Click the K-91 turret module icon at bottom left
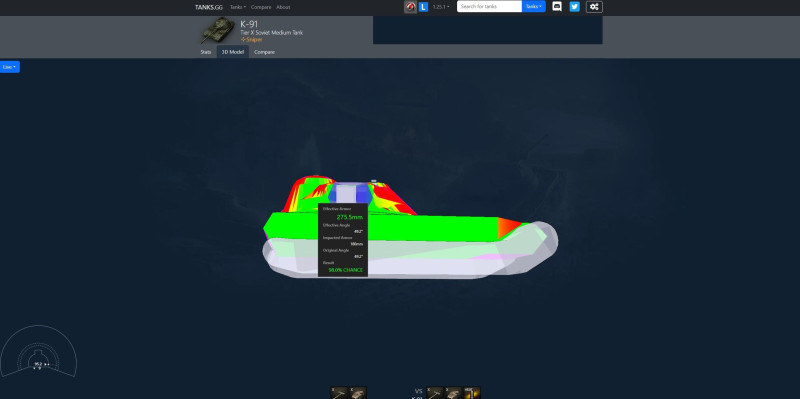 point(358,393)
